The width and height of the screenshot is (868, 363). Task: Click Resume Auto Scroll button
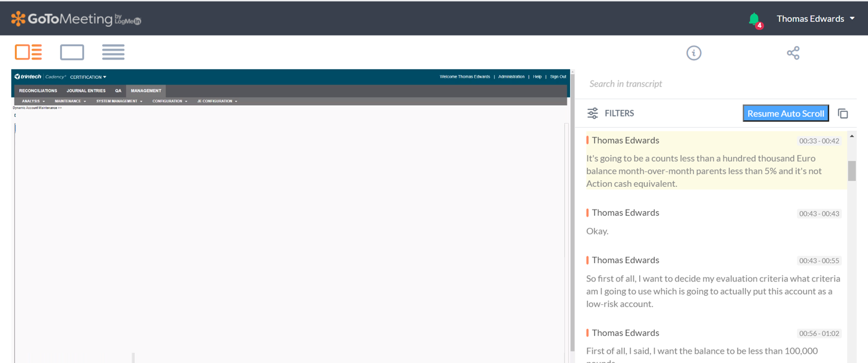786,113
